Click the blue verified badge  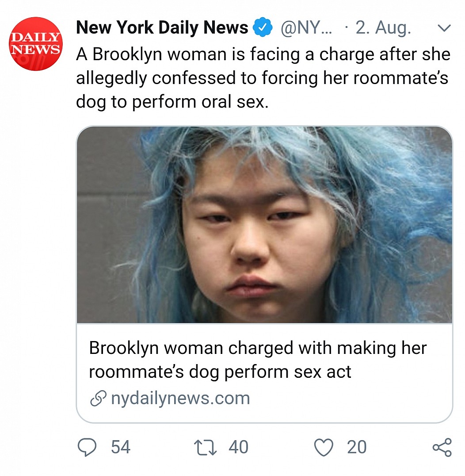(x=263, y=27)
